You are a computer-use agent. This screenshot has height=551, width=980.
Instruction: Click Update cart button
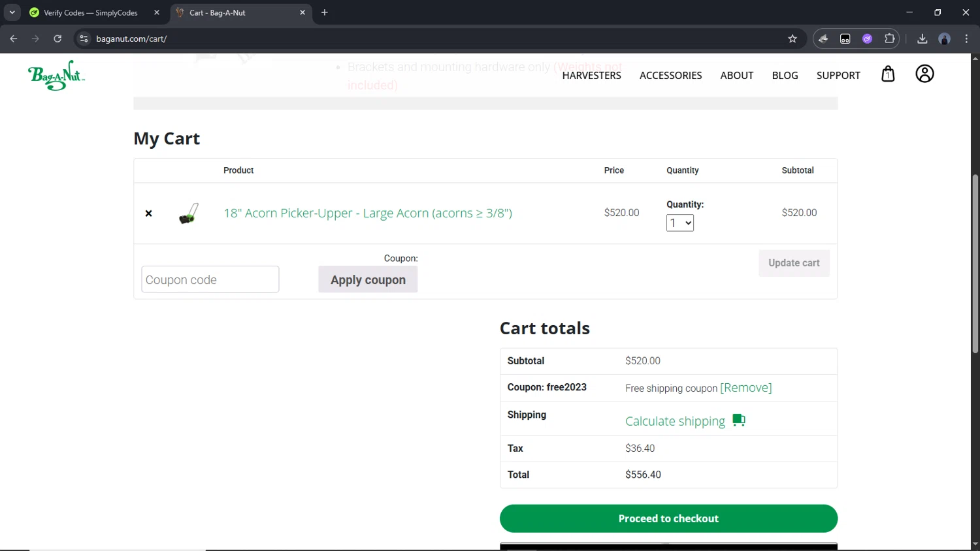tap(794, 263)
